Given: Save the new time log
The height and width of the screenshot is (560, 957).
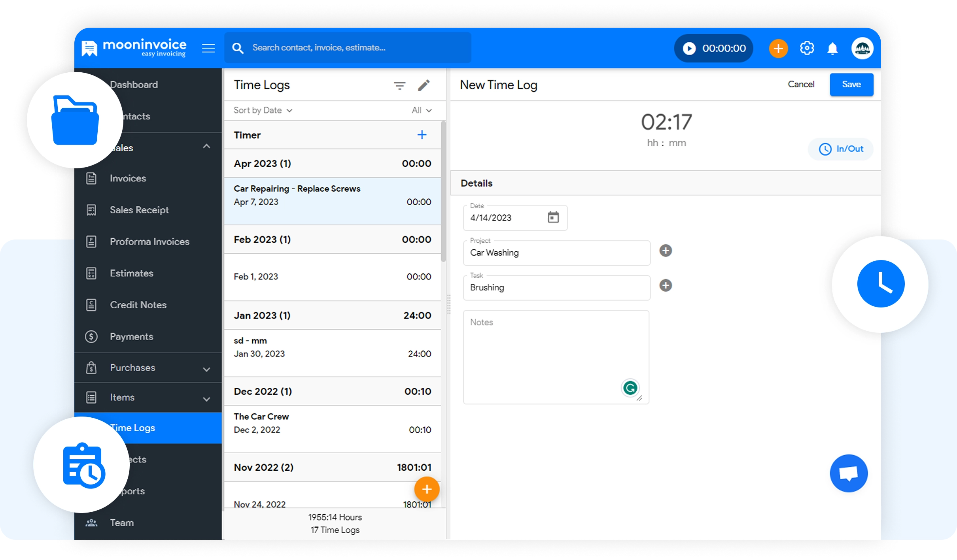Looking at the screenshot, I should [x=851, y=84].
